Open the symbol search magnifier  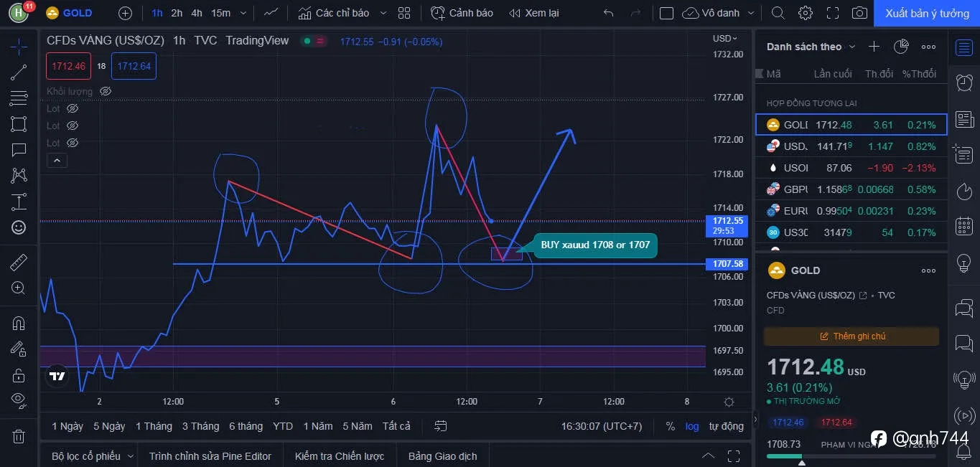coord(778,13)
